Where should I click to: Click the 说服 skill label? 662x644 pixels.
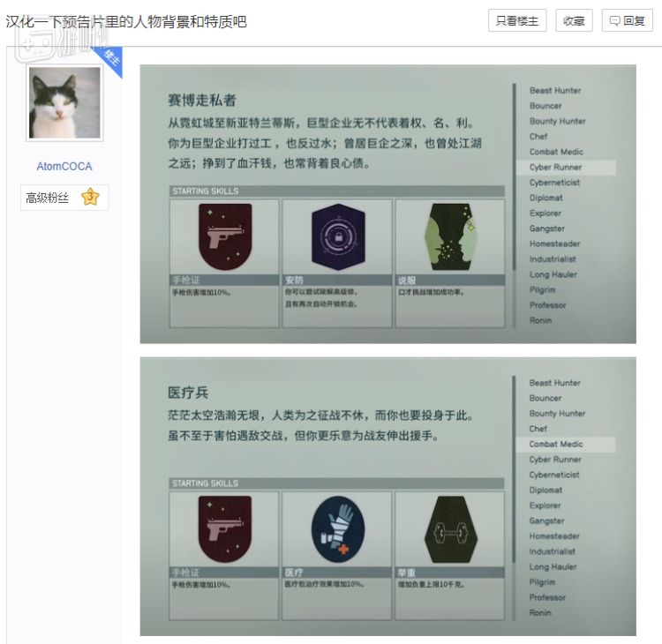tap(407, 280)
